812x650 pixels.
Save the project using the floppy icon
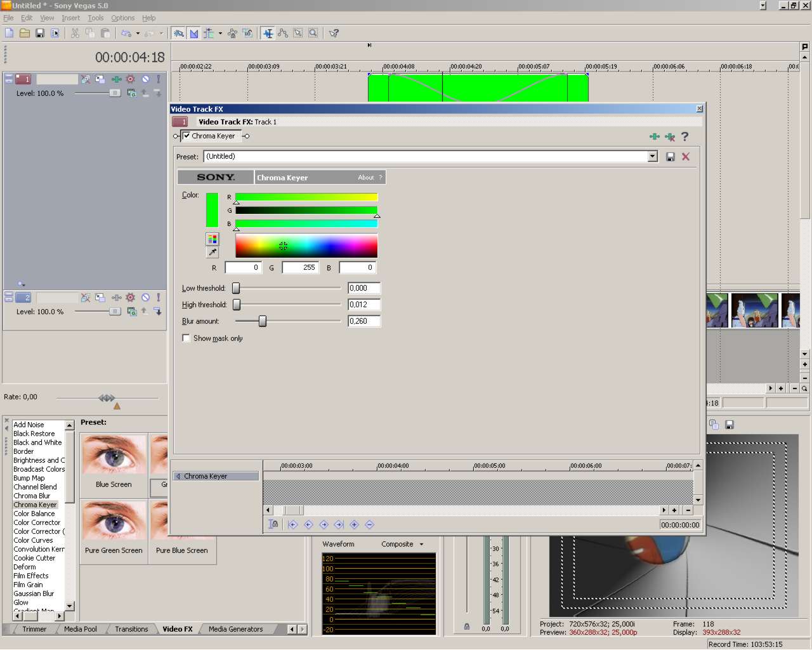[x=40, y=33]
